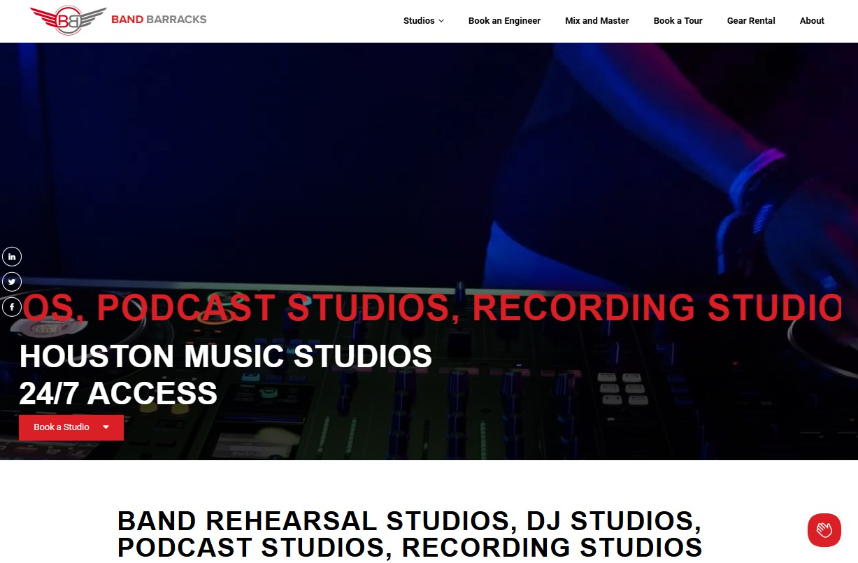The width and height of the screenshot is (858, 563).
Task: Open the Gear Rental page
Action: [x=751, y=21]
